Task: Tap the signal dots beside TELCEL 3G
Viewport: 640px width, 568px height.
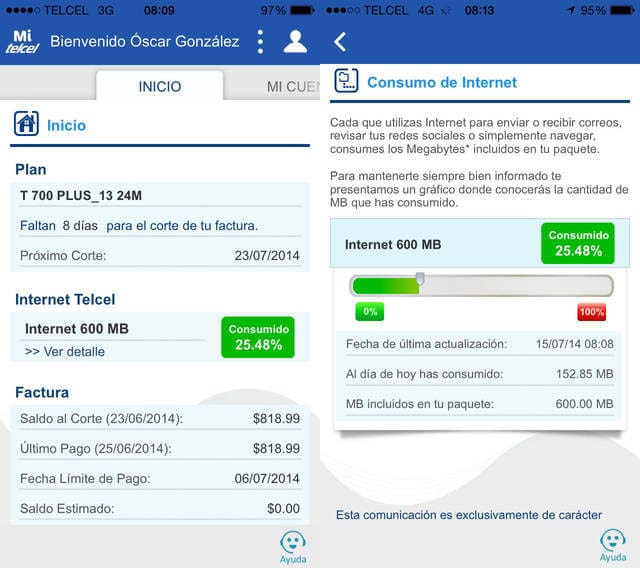Action: [23, 10]
